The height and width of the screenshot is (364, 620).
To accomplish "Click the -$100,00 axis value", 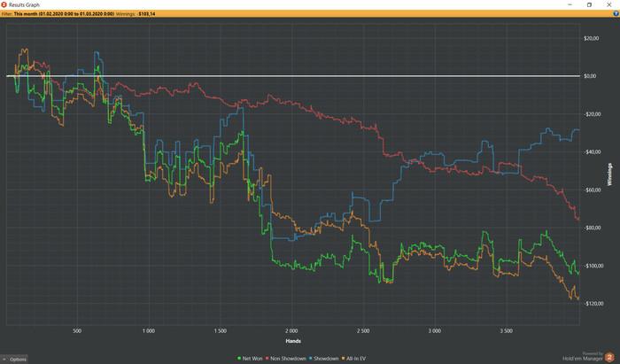I will pos(593,266).
